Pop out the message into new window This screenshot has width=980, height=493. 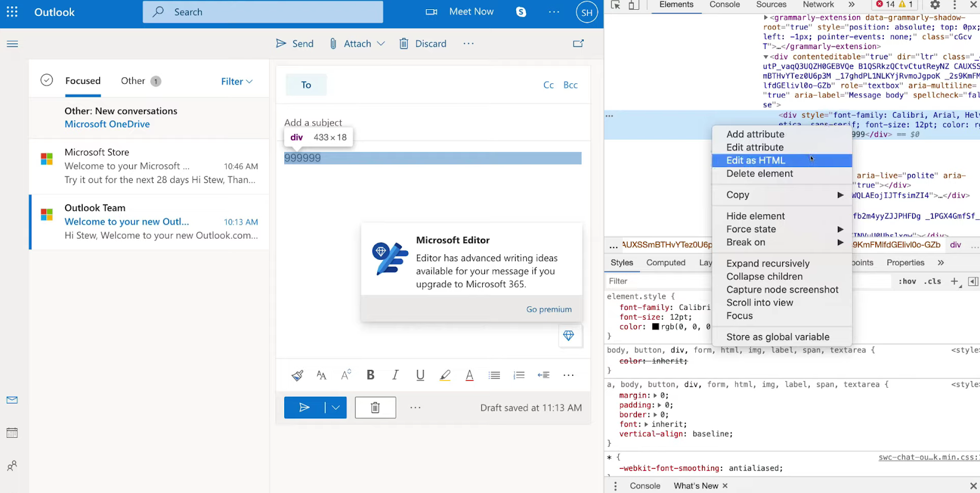578,43
